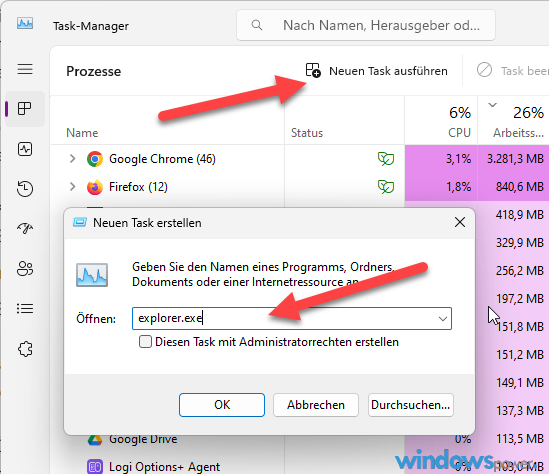Click the Firefox process icon
Image resolution: width=549 pixels, height=474 pixels.
point(95,187)
